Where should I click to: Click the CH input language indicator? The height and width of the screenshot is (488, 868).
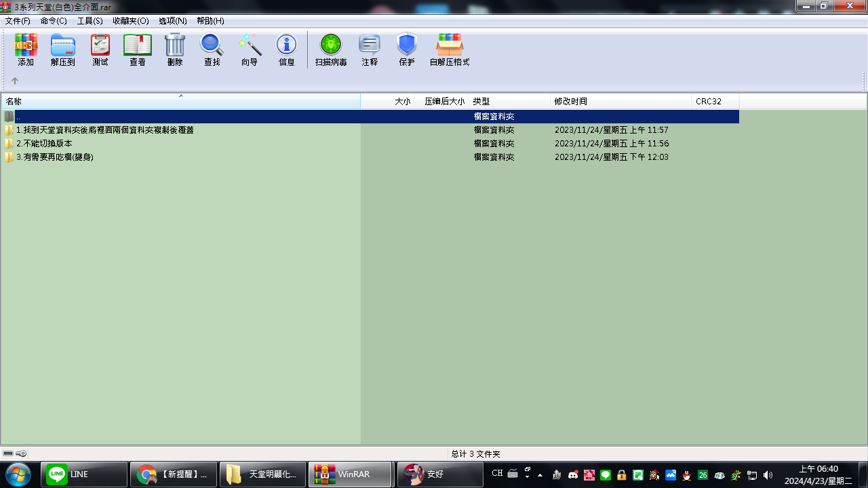(x=497, y=474)
